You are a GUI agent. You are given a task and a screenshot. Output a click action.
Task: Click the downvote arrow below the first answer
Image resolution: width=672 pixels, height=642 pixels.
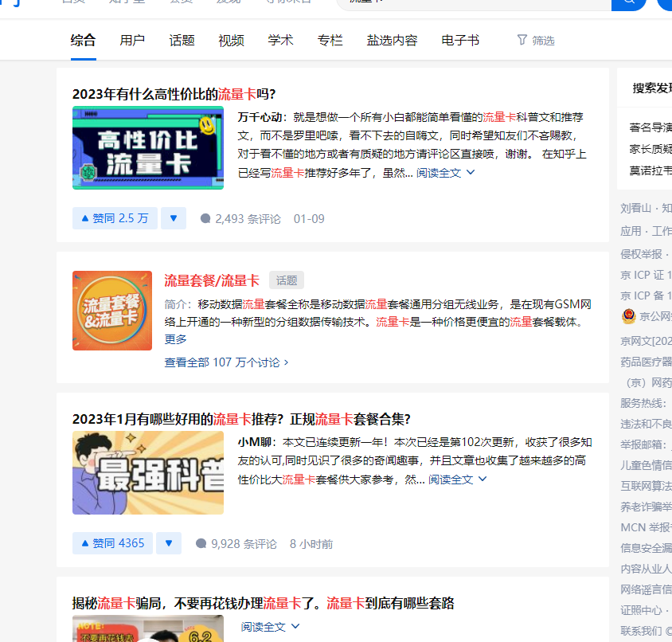[x=174, y=217]
